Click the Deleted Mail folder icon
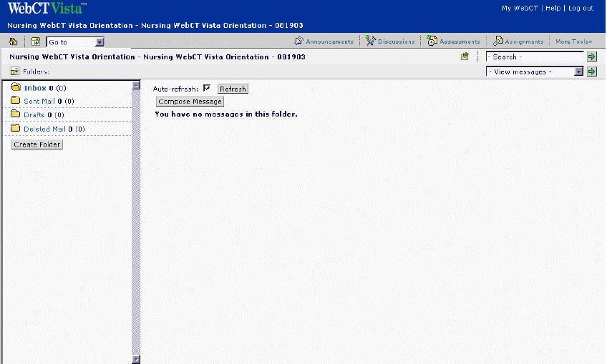607x364 pixels. pyautogui.click(x=16, y=128)
